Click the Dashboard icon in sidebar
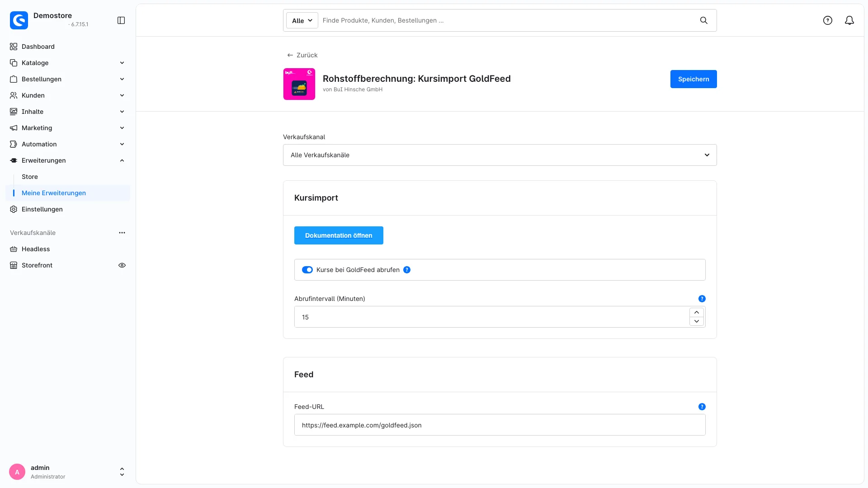The image size is (868, 488). (x=14, y=47)
